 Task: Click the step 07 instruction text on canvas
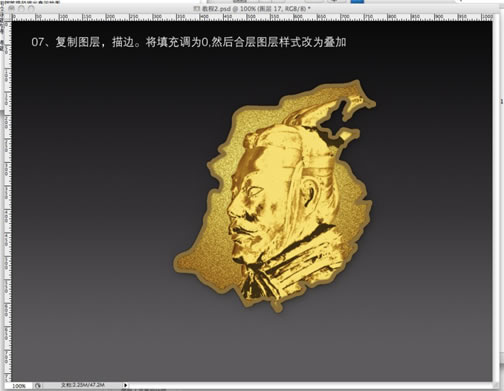tap(189, 42)
